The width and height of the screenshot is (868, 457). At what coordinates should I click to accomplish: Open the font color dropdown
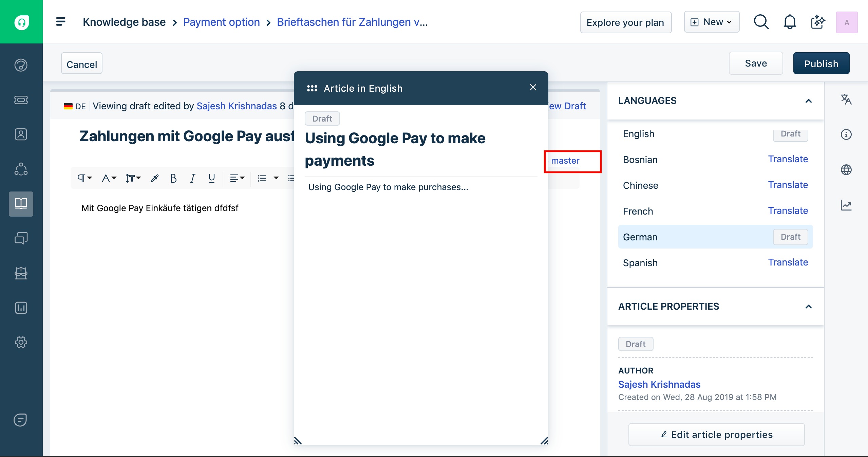(x=109, y=178)
